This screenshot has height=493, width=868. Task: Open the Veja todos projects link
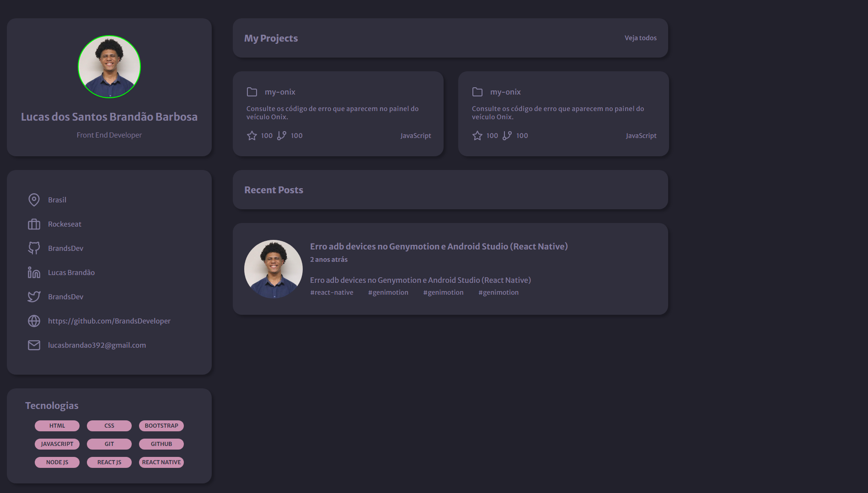[640, 38]
